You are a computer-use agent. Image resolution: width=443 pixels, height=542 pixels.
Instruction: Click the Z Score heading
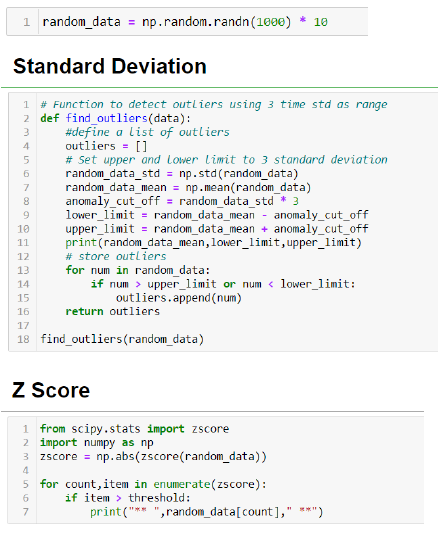[x=51, y=390]
